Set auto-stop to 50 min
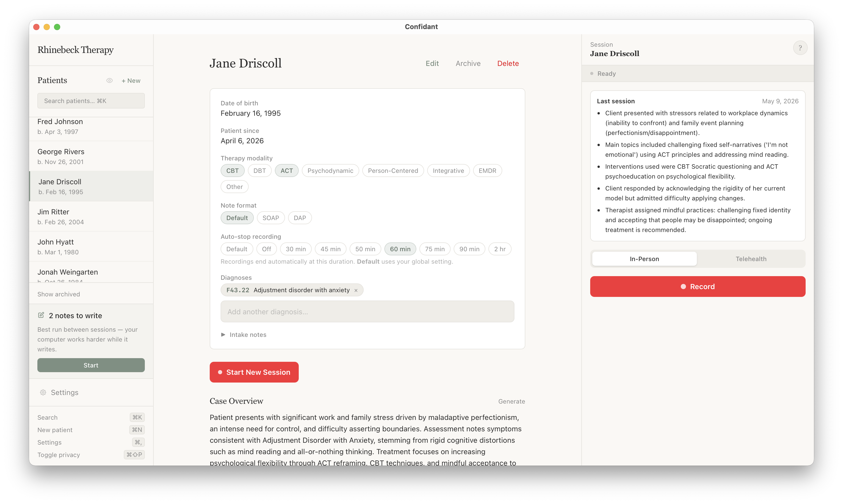 pyautogui.click(x=365, y=249)
